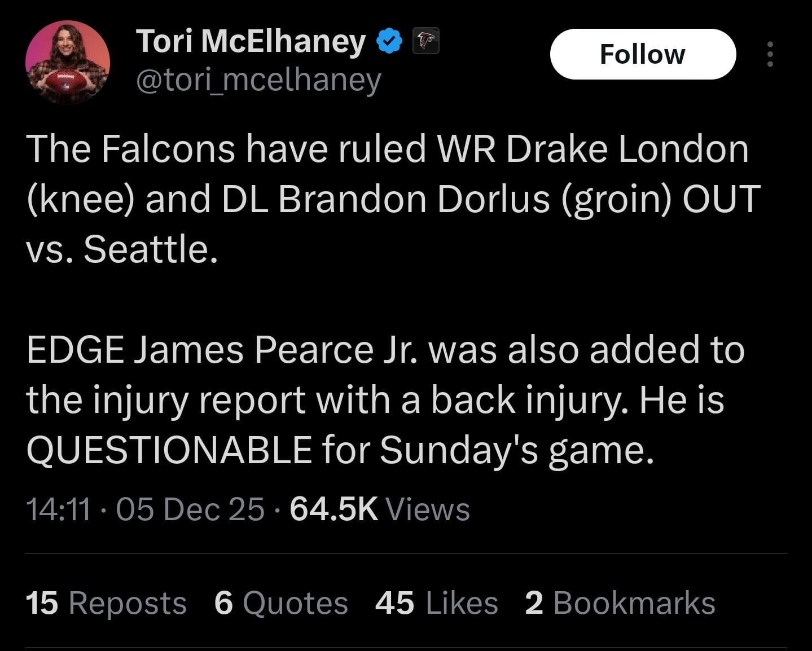Click the word QUESTIONABLE in the tweet

[x=169, y=450]
